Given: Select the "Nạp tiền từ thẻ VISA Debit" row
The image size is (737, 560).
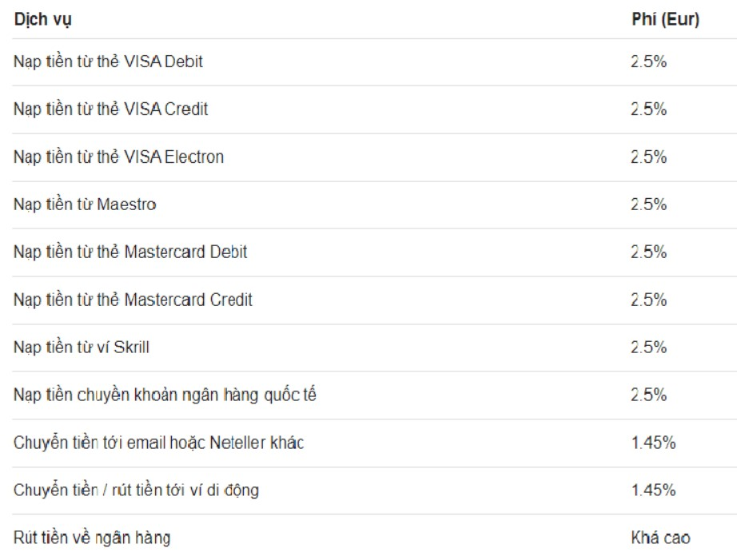Looking at the screenshot, I should click(108, 62).
